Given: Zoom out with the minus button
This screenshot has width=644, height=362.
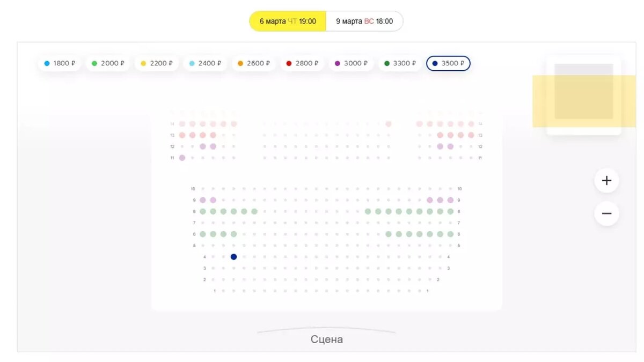Looking at the screenshot, I should pos(606,213).
